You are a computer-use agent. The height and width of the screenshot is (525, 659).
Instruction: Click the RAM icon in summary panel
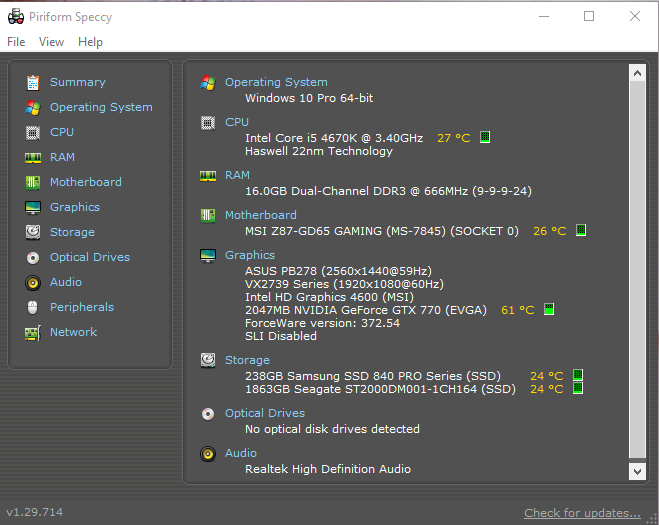[x=208, y=176]
